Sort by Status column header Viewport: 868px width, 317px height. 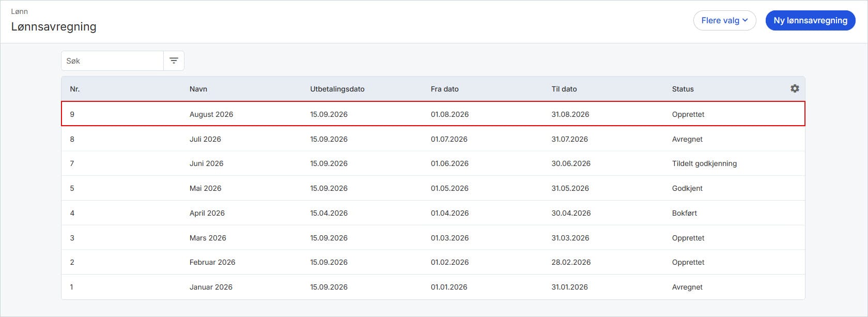point(683,89)
